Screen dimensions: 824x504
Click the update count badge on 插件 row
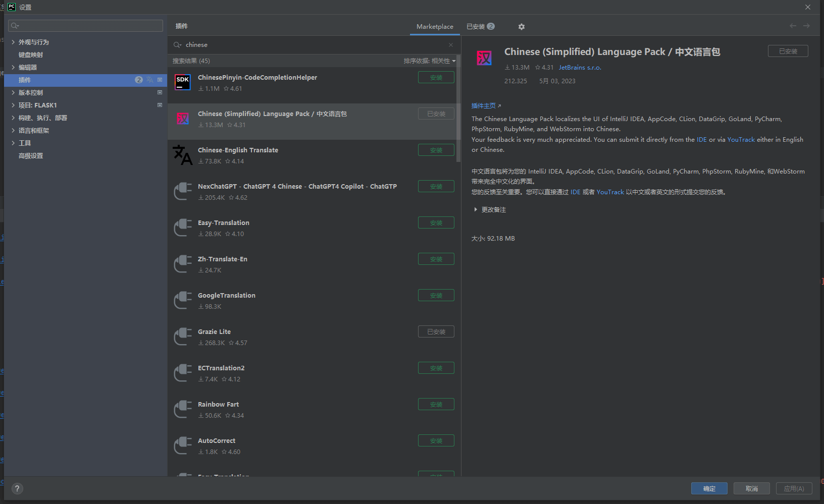point(139,80)
